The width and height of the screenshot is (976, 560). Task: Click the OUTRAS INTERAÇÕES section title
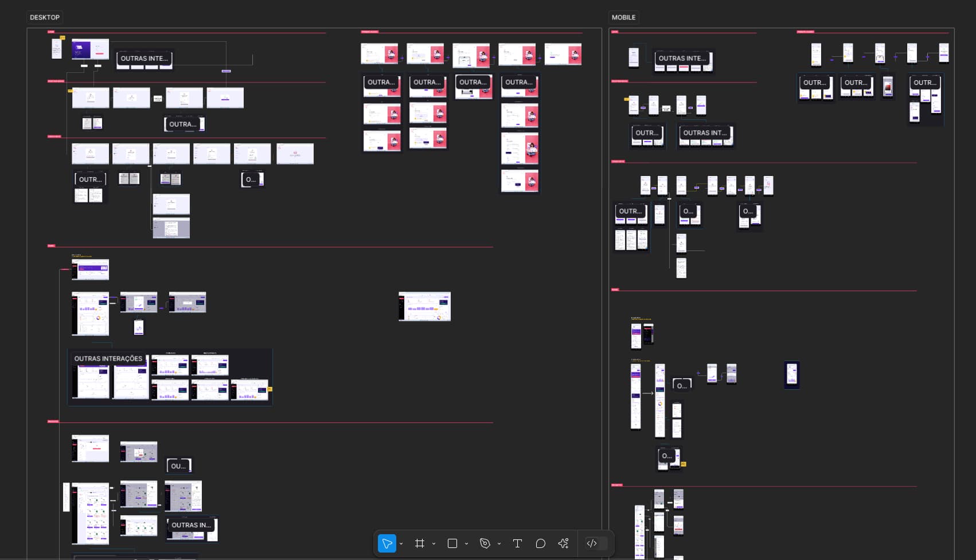pos(108,359)
